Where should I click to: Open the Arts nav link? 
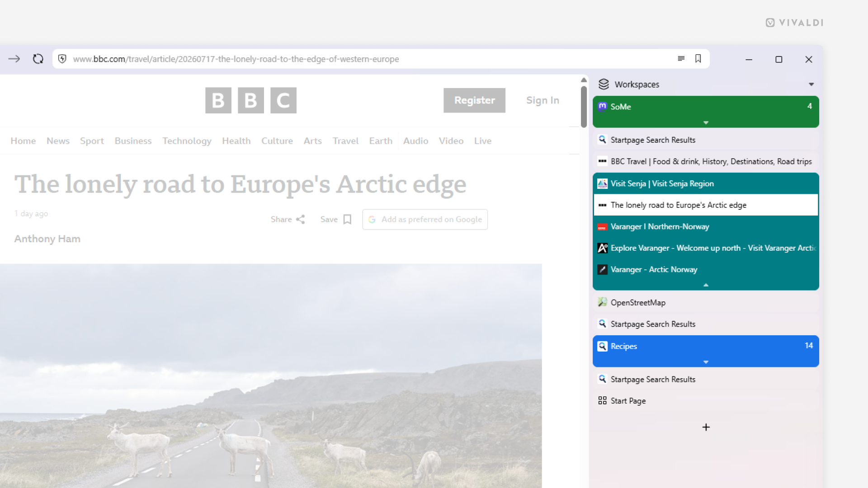coord(312,141)
